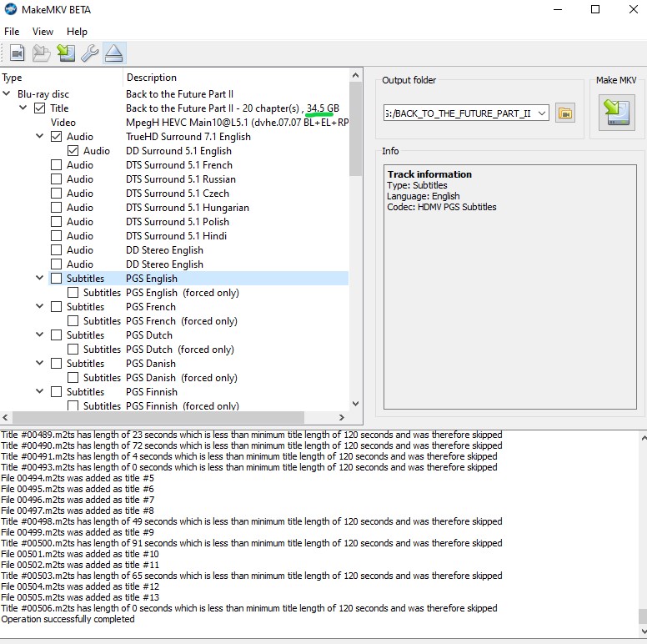Click tree scrollbar up arrow

coord(355,75)
